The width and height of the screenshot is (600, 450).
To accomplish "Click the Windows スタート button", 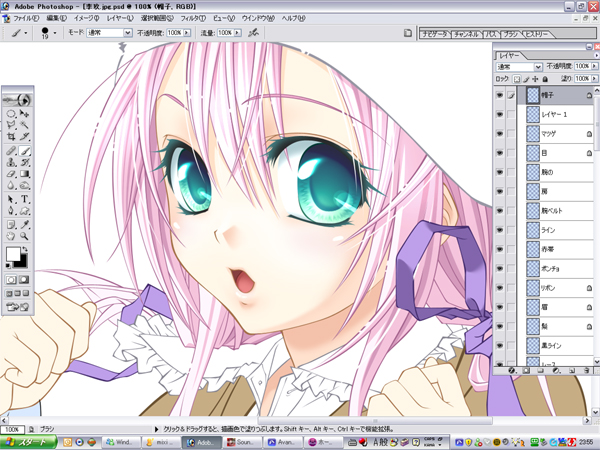I will (x=28, y=442).
